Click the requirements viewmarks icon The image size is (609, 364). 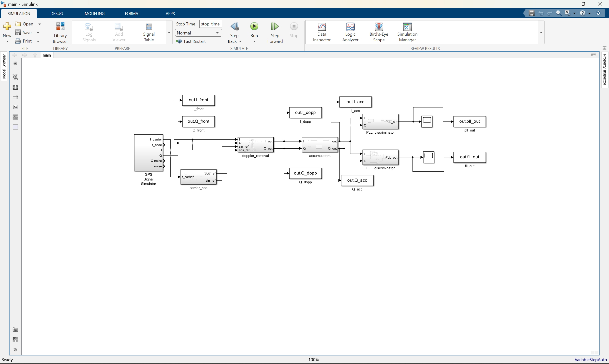[x=15, y=340]
